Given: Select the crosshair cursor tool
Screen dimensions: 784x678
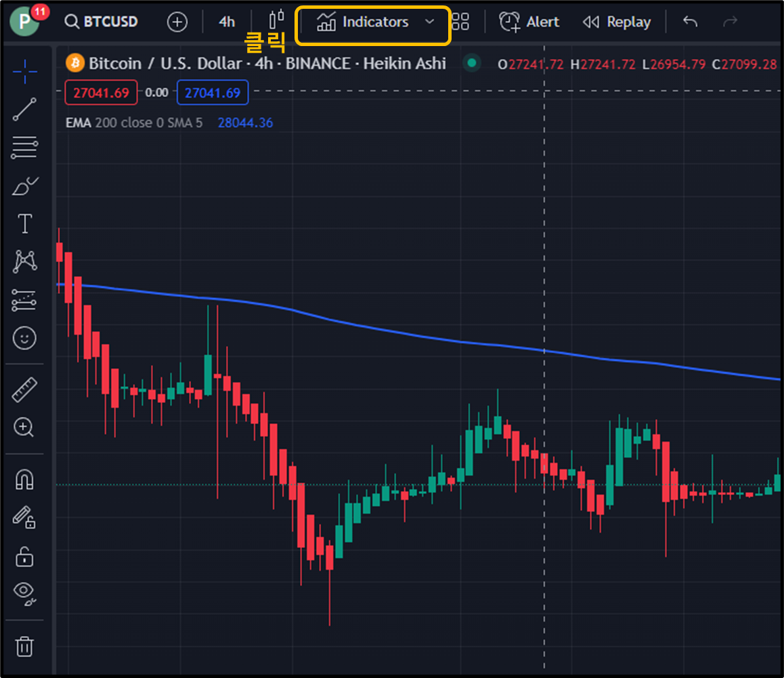Looking at the screenshot, I should pyautogui.click(x=24, y=72).
